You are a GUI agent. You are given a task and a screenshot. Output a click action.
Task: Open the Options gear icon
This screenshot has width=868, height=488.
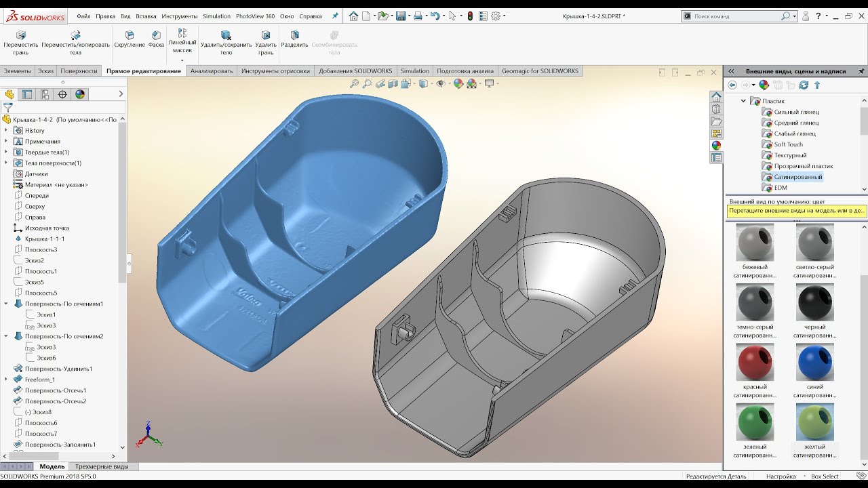[496, 16]
